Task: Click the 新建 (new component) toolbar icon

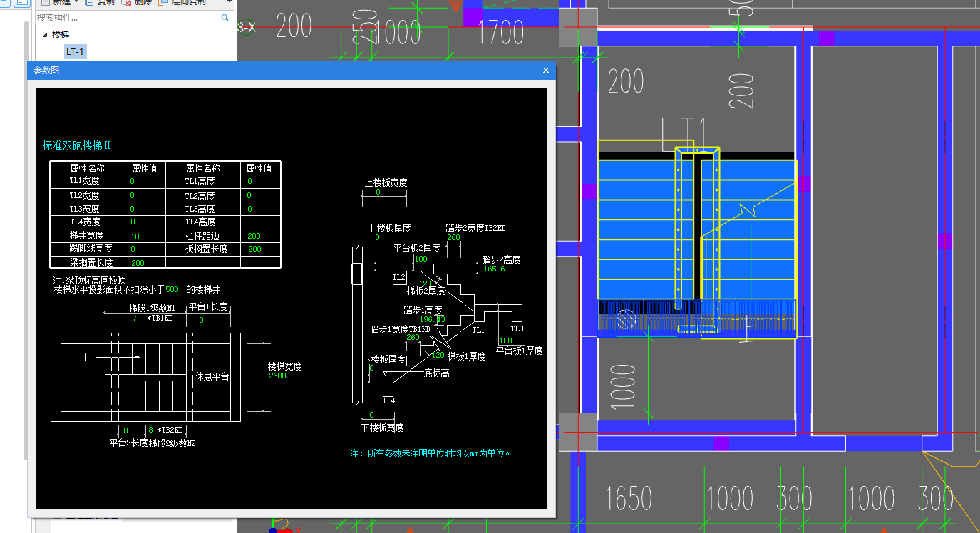Action: pos(44,2)
